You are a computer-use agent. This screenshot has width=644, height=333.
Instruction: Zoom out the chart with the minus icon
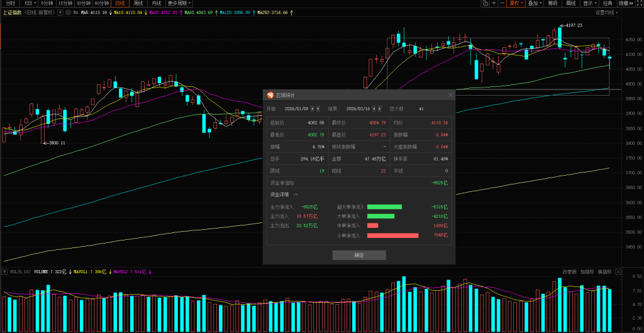[502, 3]
